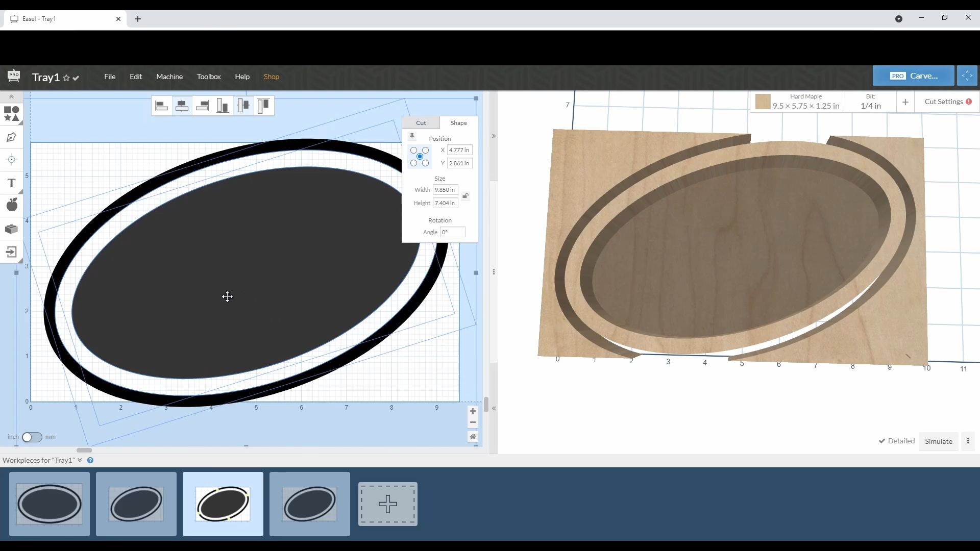Open the Machine menu
The height and width of the screenshot is (551, 980).
point(169,76)
